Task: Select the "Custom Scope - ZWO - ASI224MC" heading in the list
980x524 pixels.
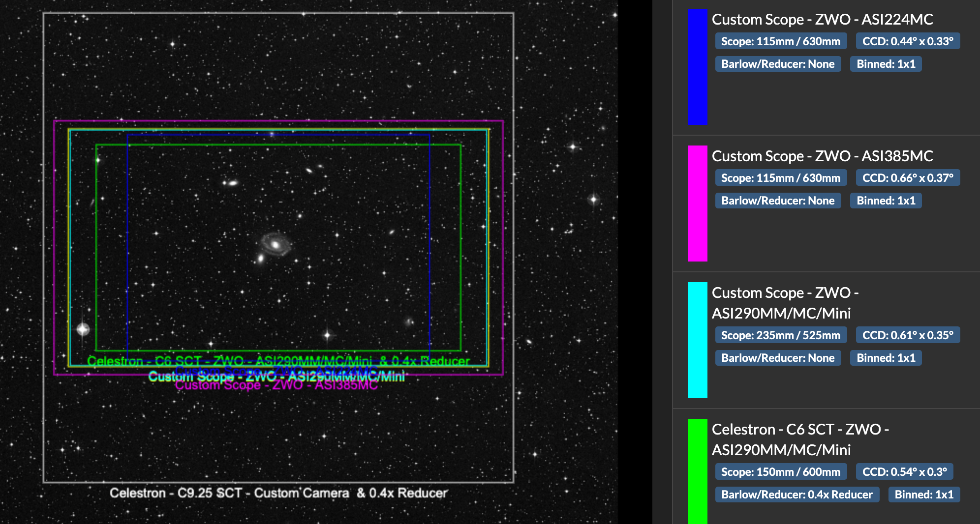Action: tap(822, 19)
